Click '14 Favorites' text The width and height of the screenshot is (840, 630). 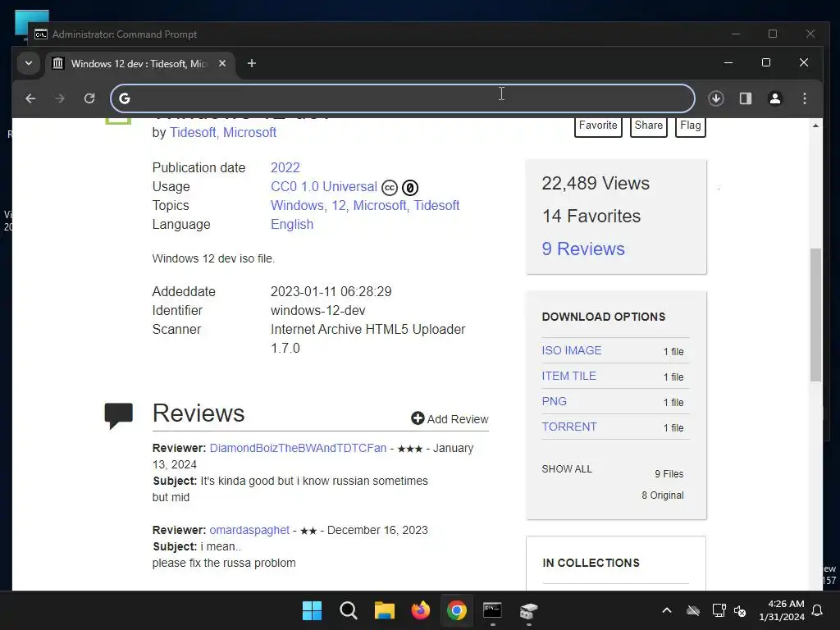591,217
